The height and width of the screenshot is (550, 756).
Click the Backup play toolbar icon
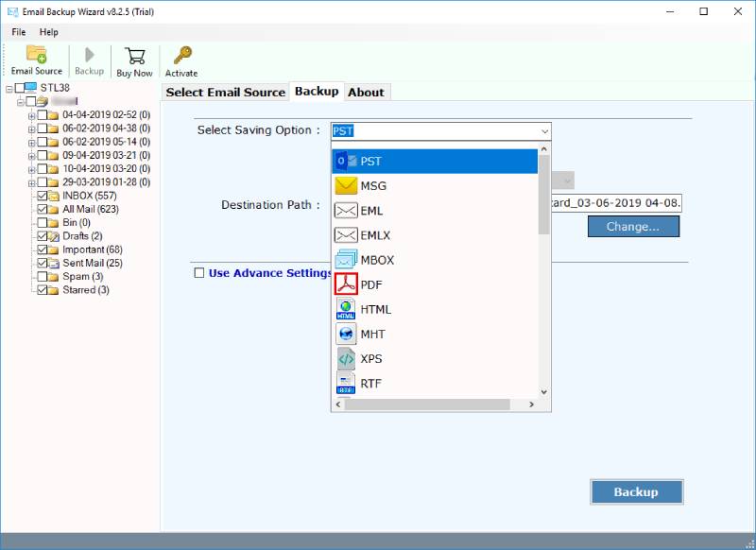point(89,55)
